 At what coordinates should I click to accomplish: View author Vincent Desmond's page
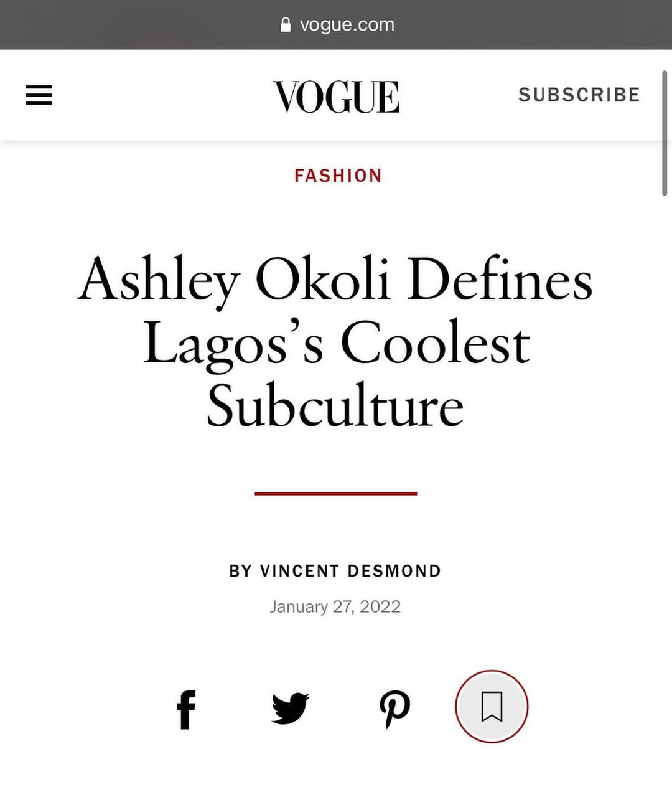(x=350, y=571)
